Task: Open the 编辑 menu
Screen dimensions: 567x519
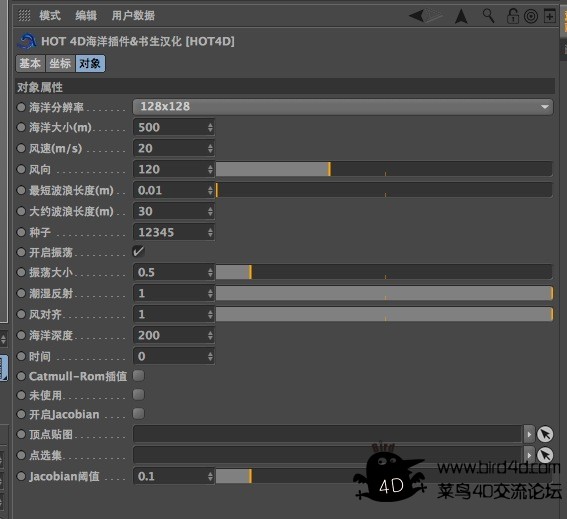Action: tap(86, 16)
